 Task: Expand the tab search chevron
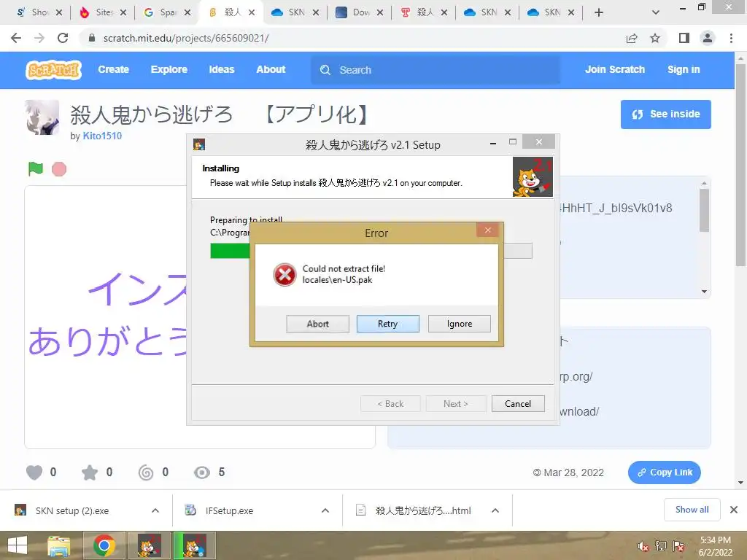pyautogui.click(x=656, y=12)
